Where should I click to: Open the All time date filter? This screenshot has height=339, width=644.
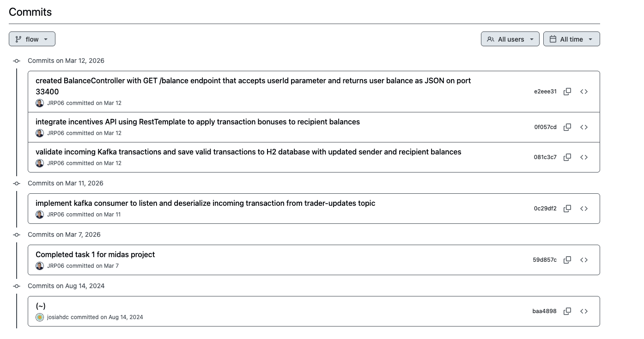[571, 39]
